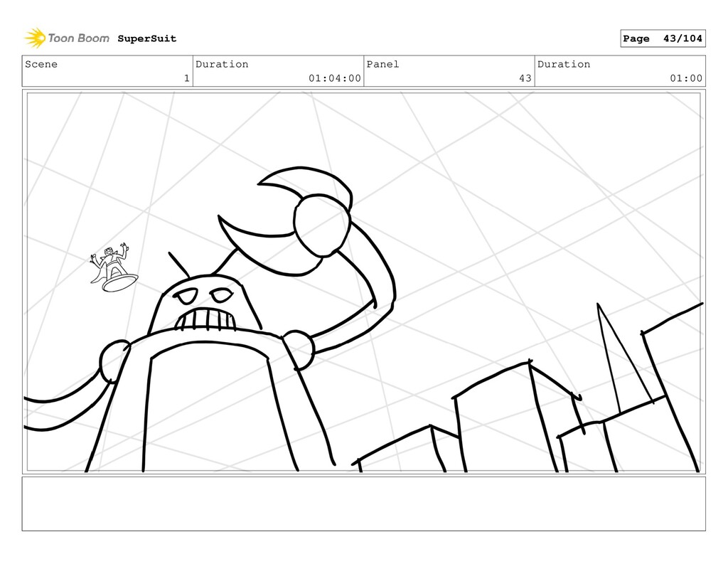Click the storyboard panel drawing thumbnail
This screenshot has width=728, height=564.
[363, 282]
